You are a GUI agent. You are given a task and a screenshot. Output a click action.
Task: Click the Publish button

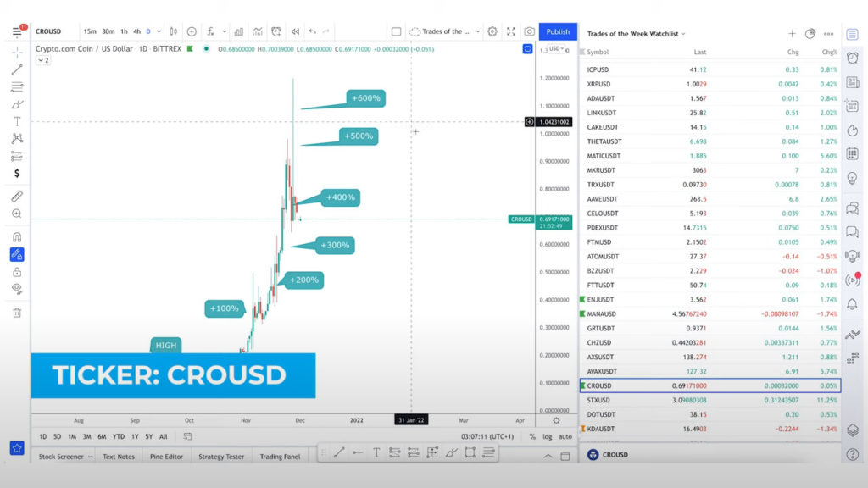[558, 31]
